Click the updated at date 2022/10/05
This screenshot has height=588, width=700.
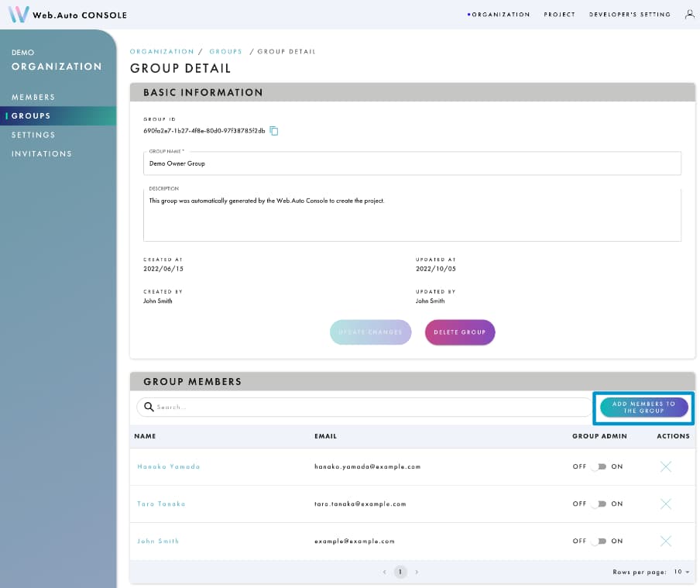[436, 269]
